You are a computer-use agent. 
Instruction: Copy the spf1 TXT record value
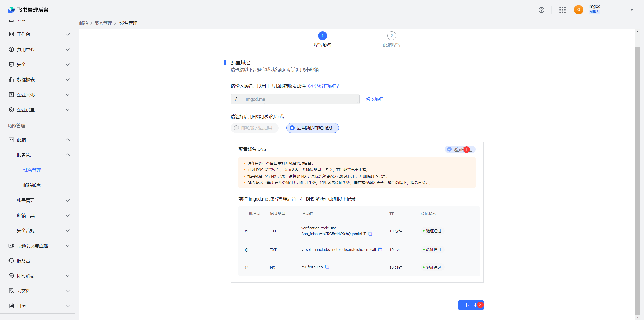pyautogui.click(x=380, y=249)
